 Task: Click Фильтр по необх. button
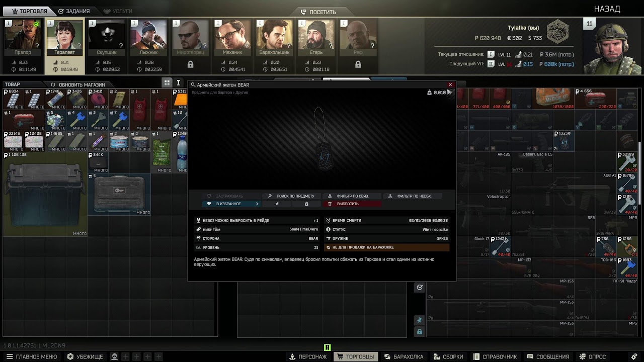[x=412, y=196]
